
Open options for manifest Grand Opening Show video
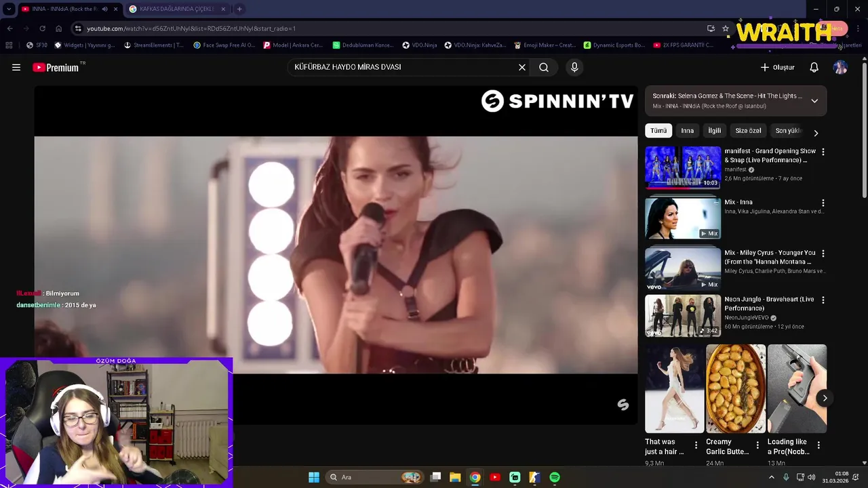coord(823,152)
